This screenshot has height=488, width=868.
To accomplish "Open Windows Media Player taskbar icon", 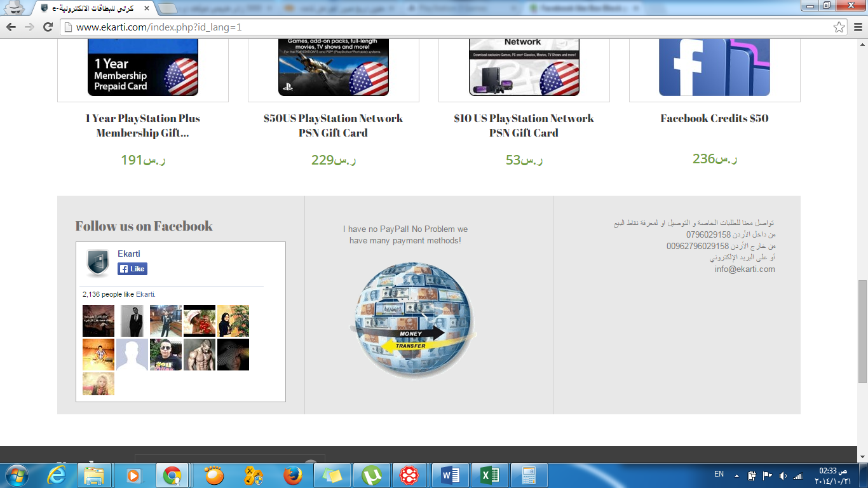I will [x=133, y=475].
